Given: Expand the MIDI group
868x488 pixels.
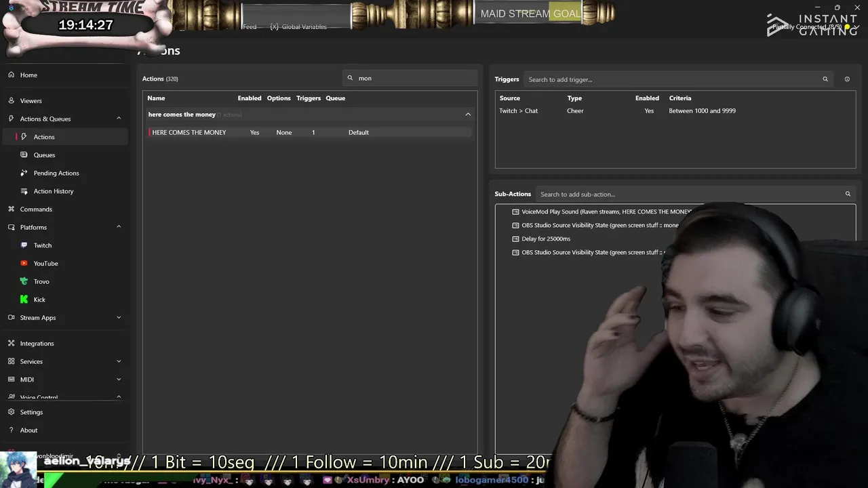Looking at the screenshot, I should [119, 380].
